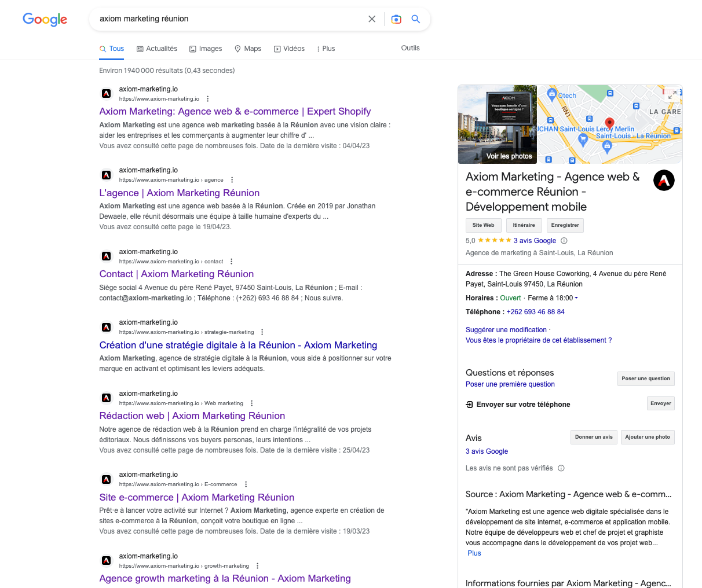Open Création d'une stratégie digitale result
Image resolution: width=702 pixels, height=588 pixels.
(x=238, y=345)
